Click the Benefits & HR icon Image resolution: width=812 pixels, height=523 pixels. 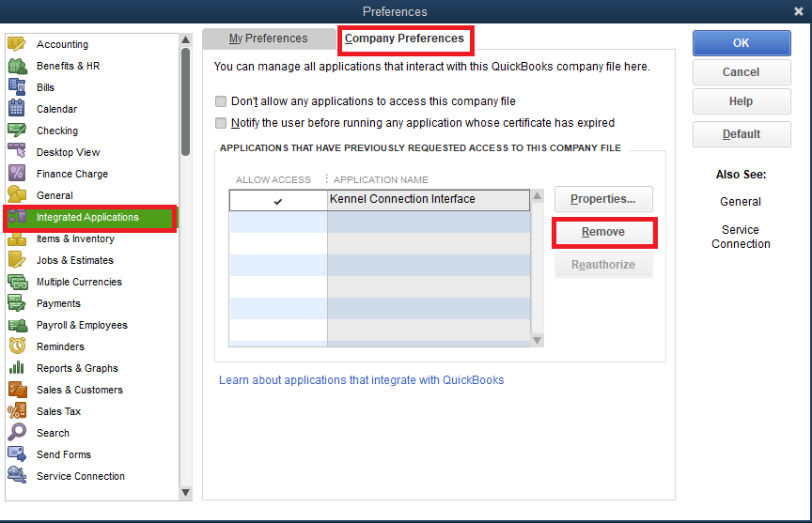(17, 66)
